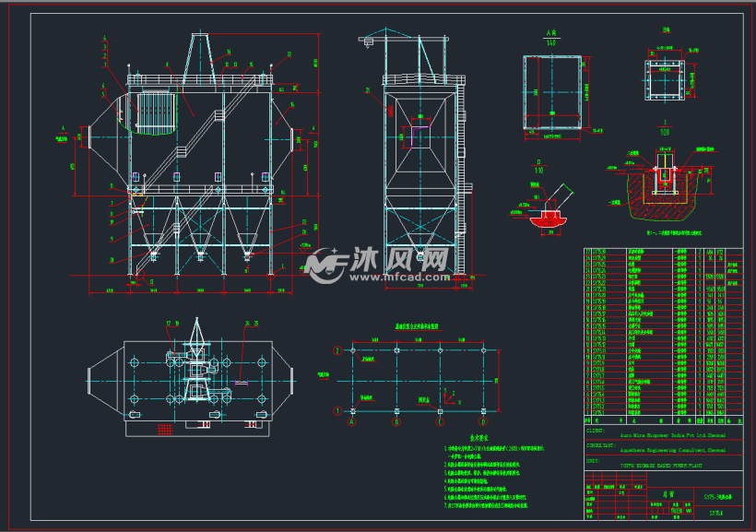Click grid bubble D on the foundation plan
This screenshot has width=756, height=532.
483,420
